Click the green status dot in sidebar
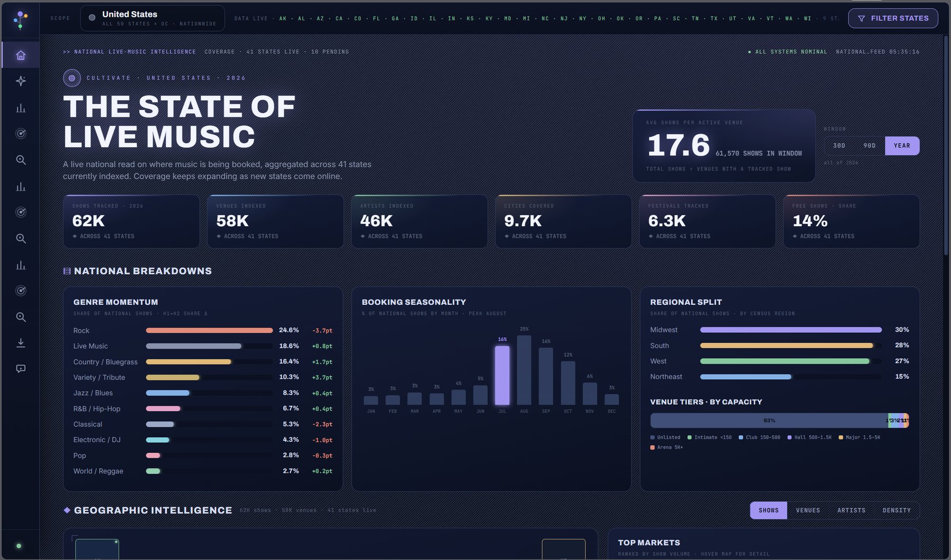 click(19, 546)
